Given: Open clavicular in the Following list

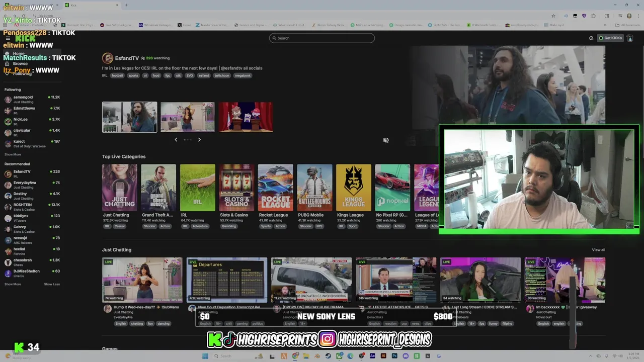Looking at the screenshot, I should (32, 132).
